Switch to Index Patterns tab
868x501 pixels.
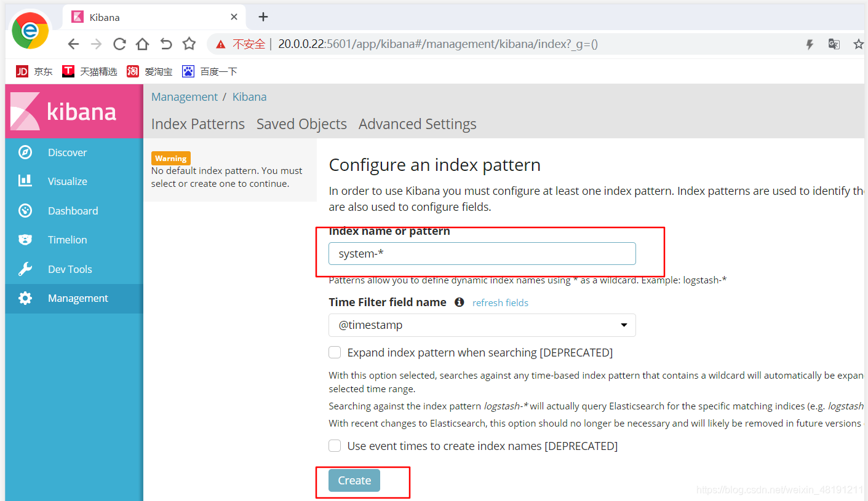click(198, 124)
